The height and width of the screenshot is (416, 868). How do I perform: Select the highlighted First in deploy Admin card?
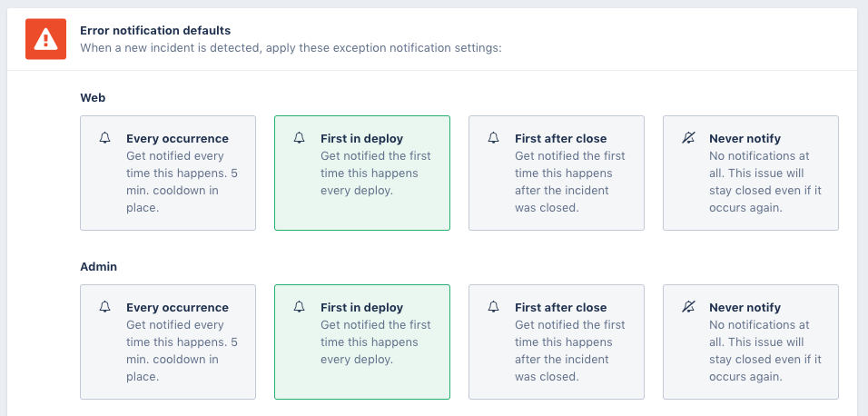click(x=362, y=342)
